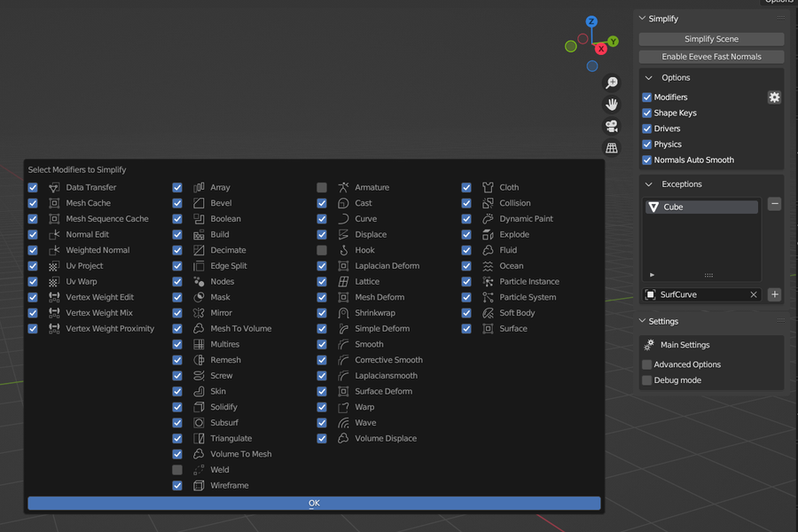The image size is (798, 532).
Task: Check the Armature modifier checkbox
Action: (322, 187)
